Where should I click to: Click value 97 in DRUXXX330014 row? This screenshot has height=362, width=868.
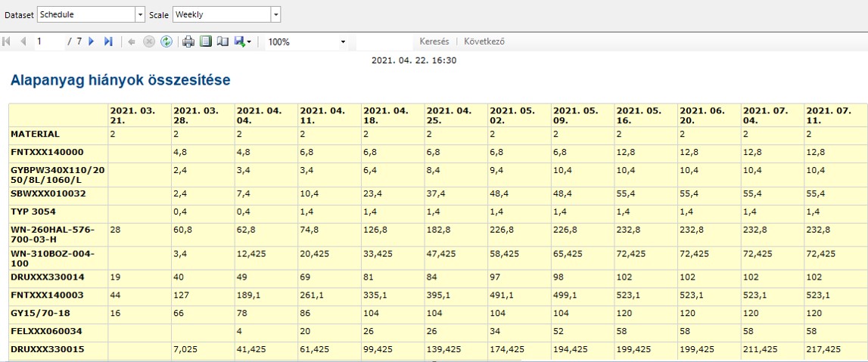point(496,277)
